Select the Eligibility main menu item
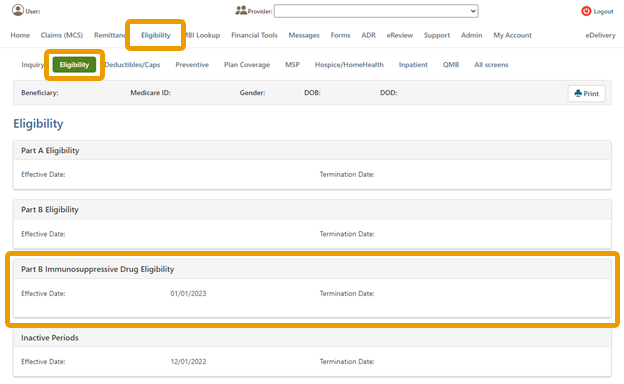 coord(156,35)
